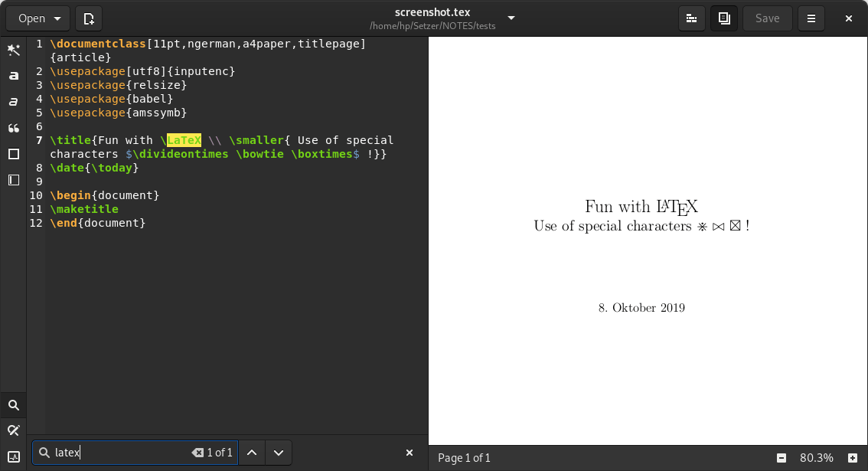Zoom out the PDF preview
This screenshot has height=471, width=868.
coord(781,458)
